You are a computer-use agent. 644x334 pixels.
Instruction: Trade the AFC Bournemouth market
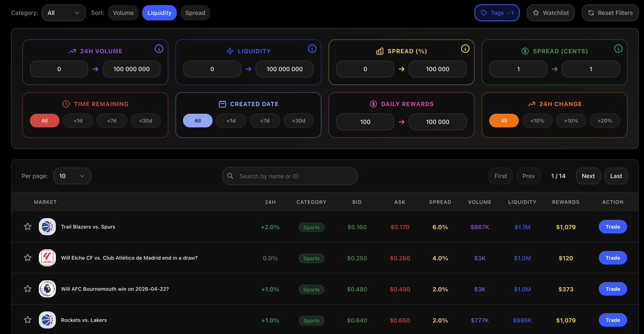(x=613, y=289)
